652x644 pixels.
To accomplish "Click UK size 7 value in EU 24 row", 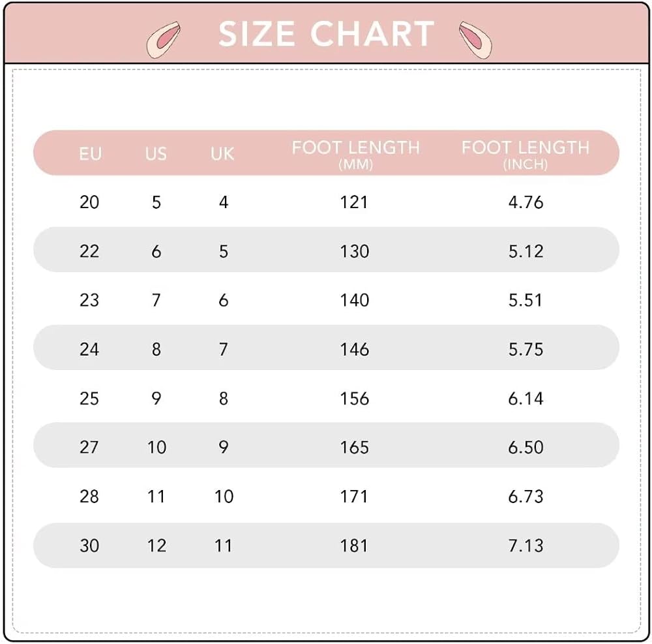I will pos(223,349).
